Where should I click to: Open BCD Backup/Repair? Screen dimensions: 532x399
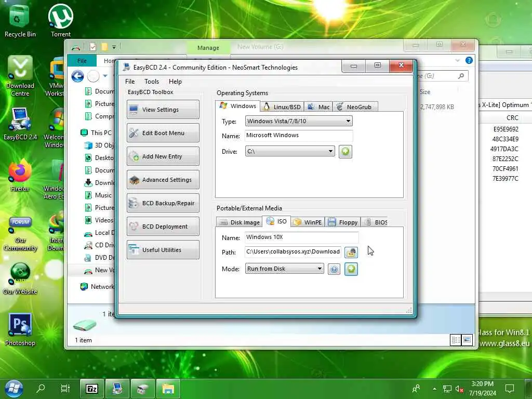(x=163, y=203)
